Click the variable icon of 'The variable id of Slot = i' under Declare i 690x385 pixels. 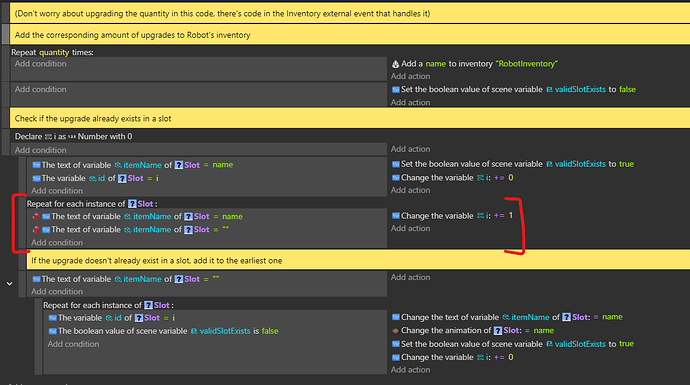pyautogui.click(x=36, y=179)
